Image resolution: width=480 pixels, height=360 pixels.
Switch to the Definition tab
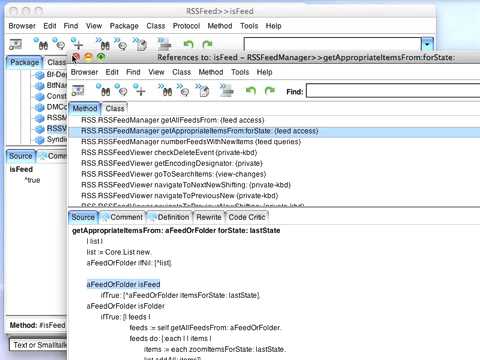point(169,217)
